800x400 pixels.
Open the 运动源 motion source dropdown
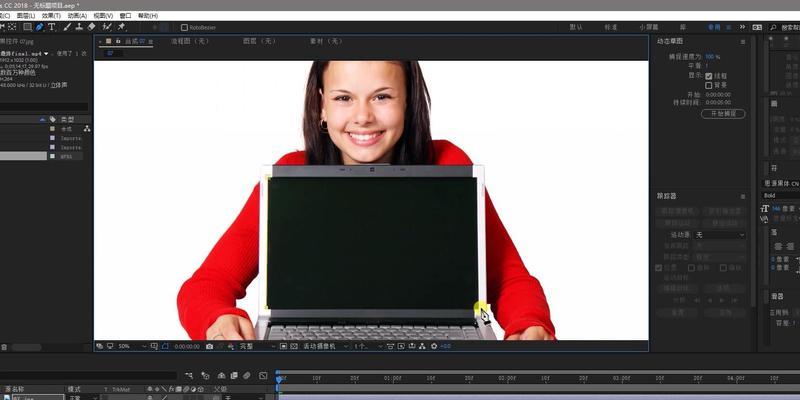(719, 235)
